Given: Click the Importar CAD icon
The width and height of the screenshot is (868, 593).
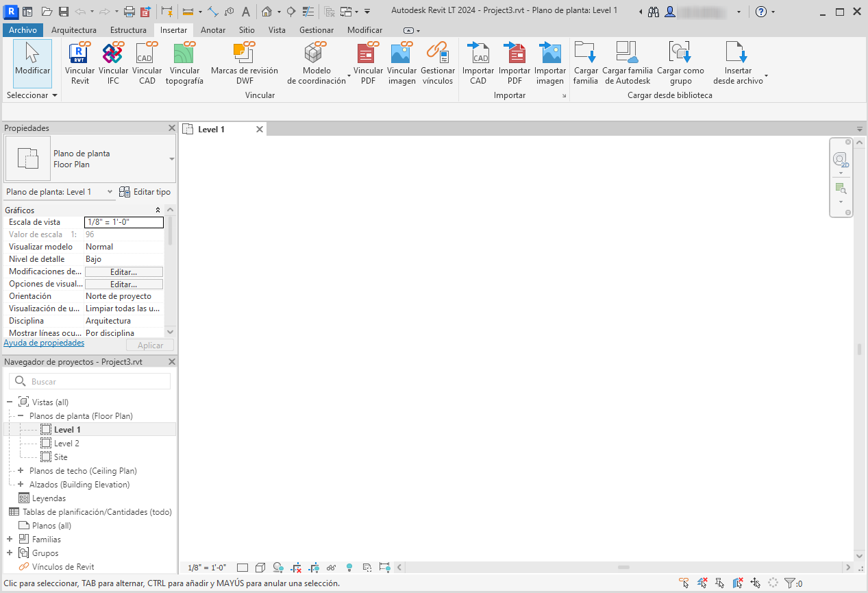Looking at the screenshot, I should pyautogui.click(x=478, y=53).
